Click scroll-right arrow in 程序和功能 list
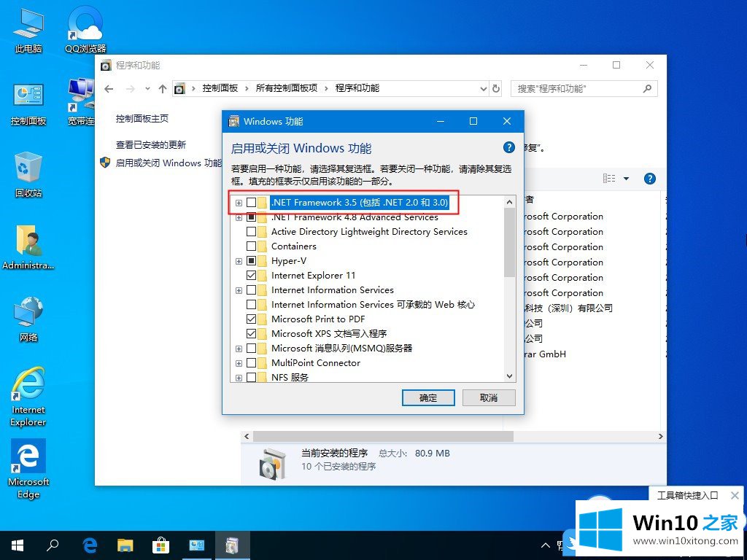This screenshot has width=747, height=560. tap(660, 436)
